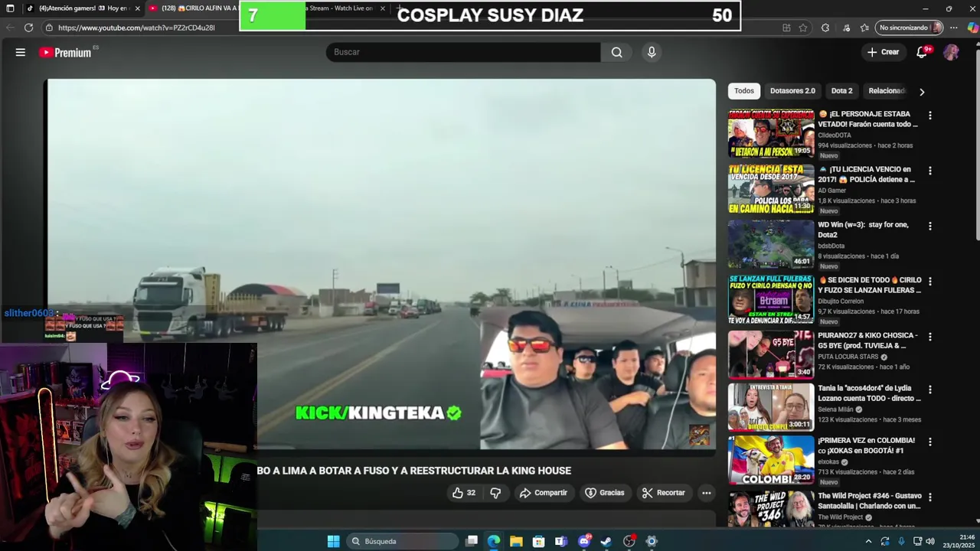Screen dimensions: 980x551
Task: Open Microsoft Teams from taskbar
Action: [x=560, y=541]
